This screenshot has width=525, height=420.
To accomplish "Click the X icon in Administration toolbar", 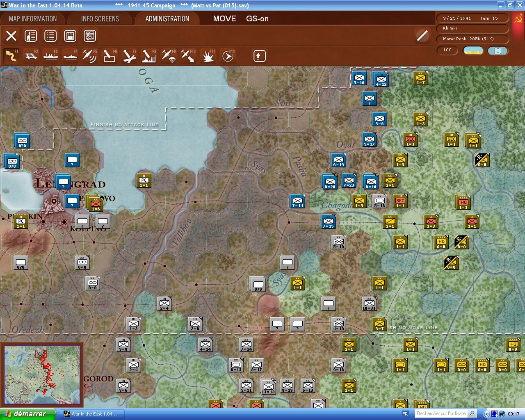I will [11, 36].
